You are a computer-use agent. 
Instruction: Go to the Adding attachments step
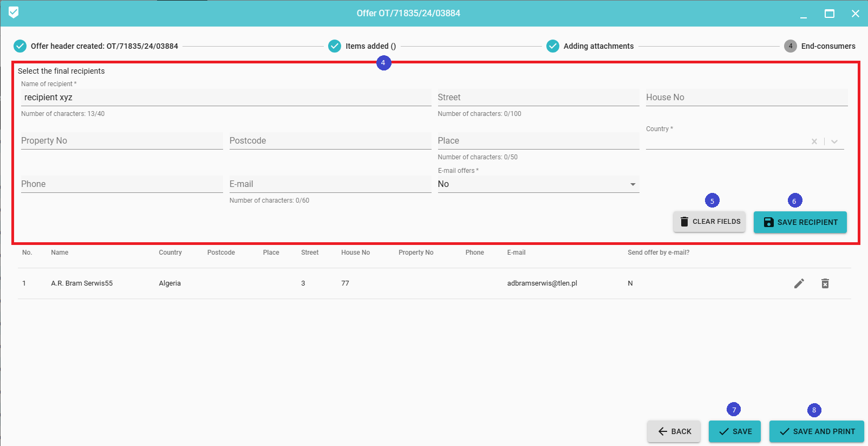[x=598, y=46]
